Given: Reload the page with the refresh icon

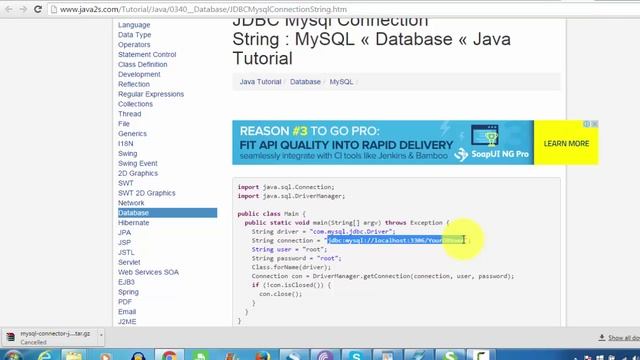Looking at the screenshot, I should click(x=38, y=9).
